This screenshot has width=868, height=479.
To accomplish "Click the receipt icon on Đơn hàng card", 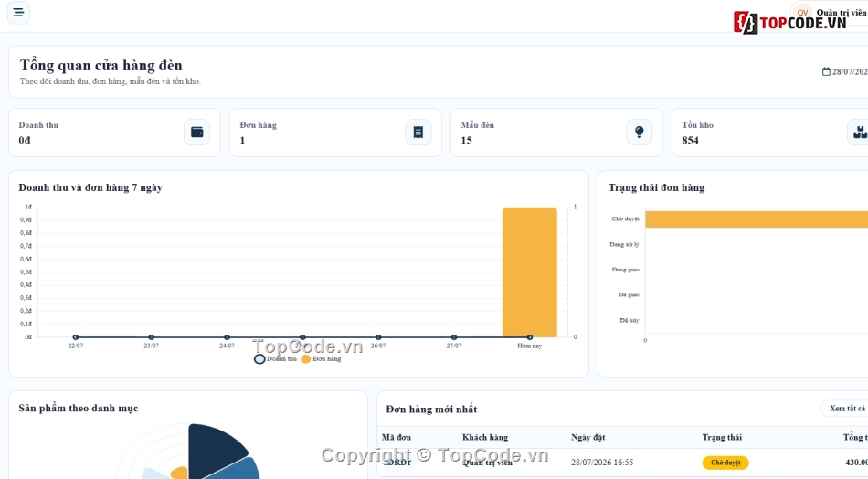I will click(418, 133).
